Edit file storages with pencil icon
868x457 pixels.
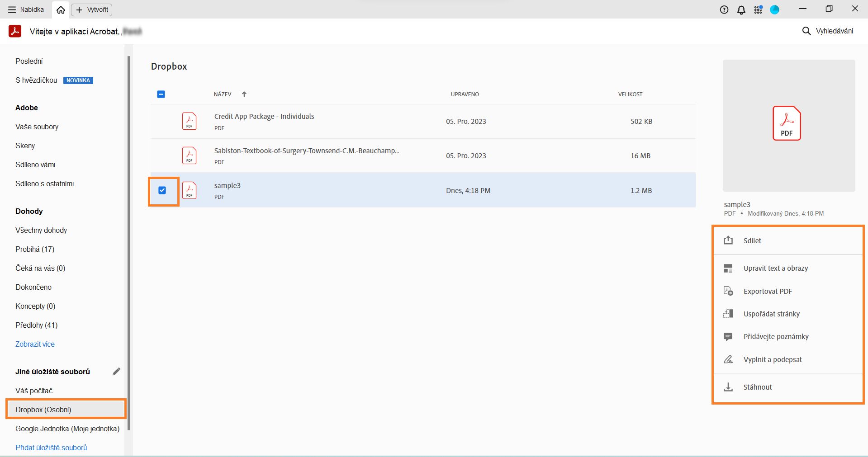click(116, 372)
